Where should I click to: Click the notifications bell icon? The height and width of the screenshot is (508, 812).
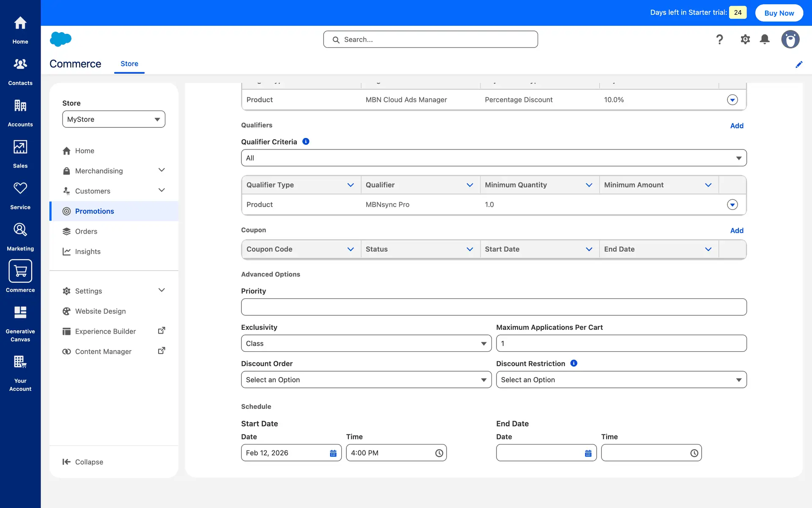(765, 39)
